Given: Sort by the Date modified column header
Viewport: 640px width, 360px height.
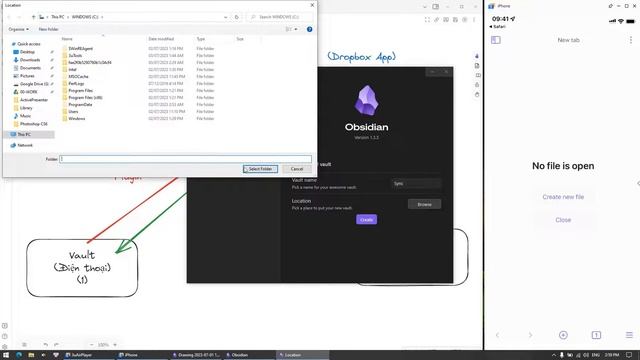Looking at the screenshot, I should click(x=161, y=39).
